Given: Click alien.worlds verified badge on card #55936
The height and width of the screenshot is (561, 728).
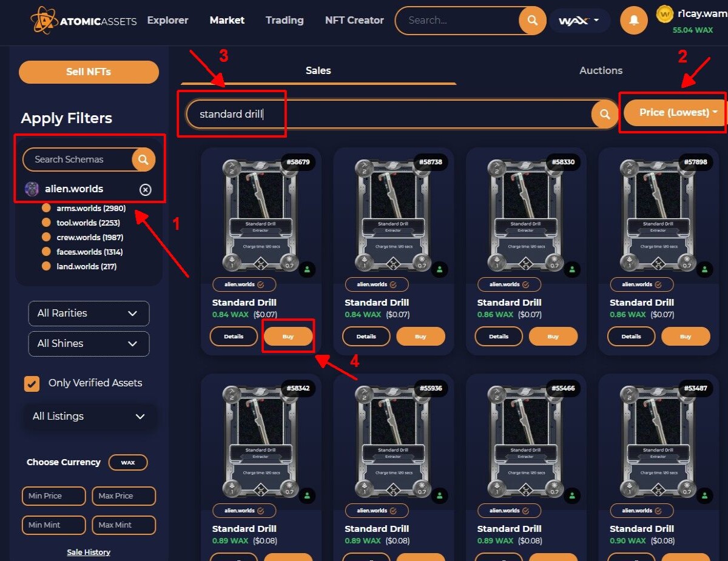Looking at the screenshot, I should click(x=377, y=511).
